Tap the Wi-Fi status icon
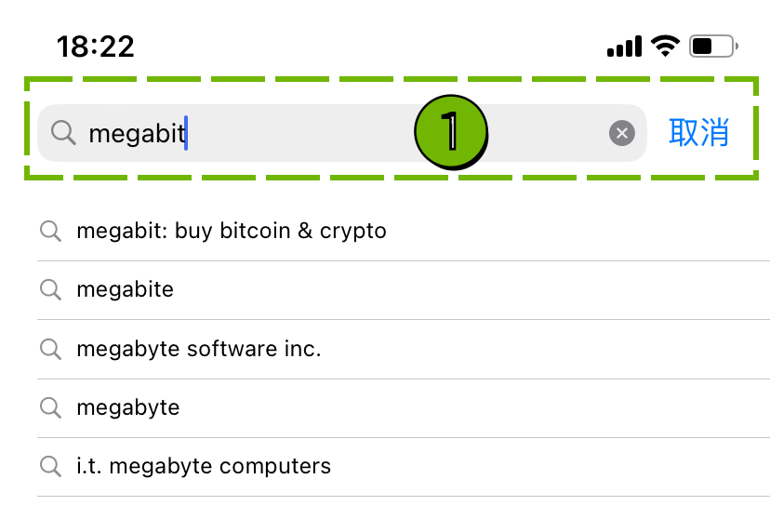 click(665, 47)
